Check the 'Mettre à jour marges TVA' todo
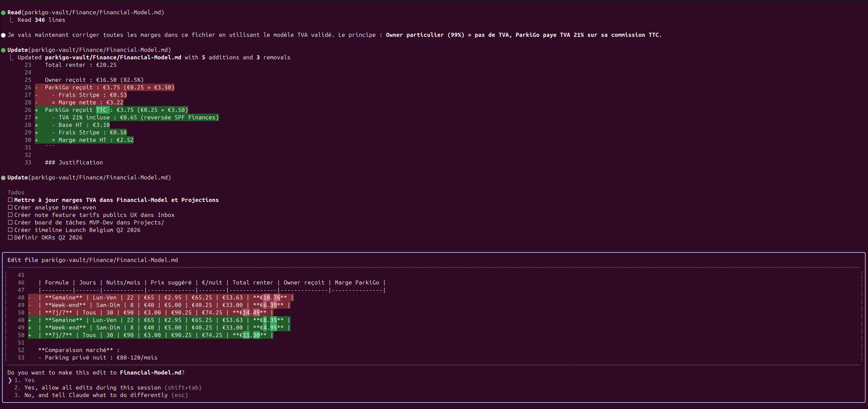Screen dimensions: 868x409 10,200
